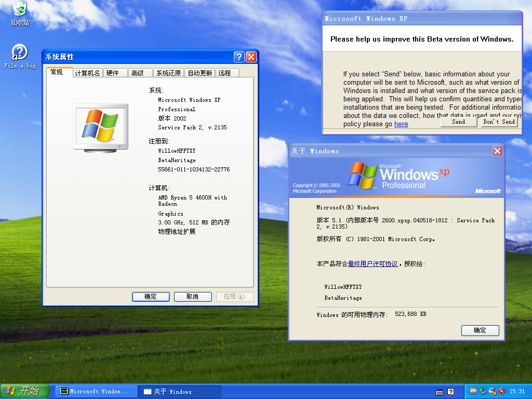The width and height of the screenshot is (532, 399).
Task: Click 物理地址扩展 text in 系统属性
Action: (177, 232)
